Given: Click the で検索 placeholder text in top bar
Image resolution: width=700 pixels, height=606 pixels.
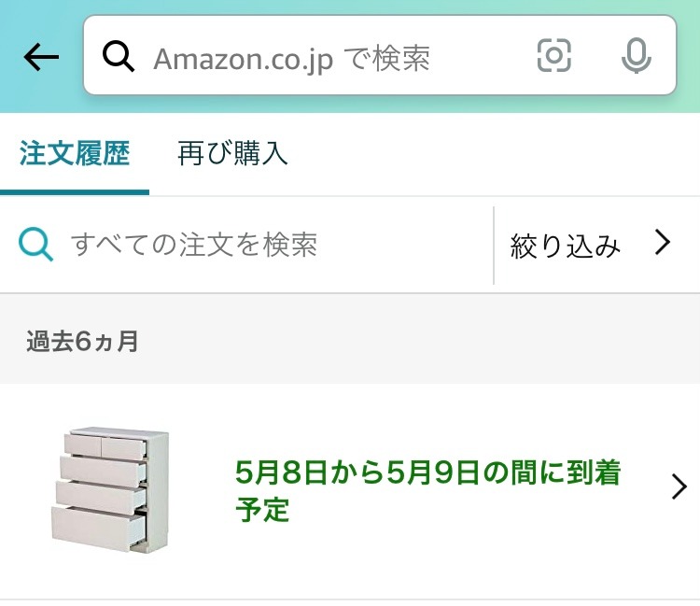Looking at the screenshot, I should [387, 59].
